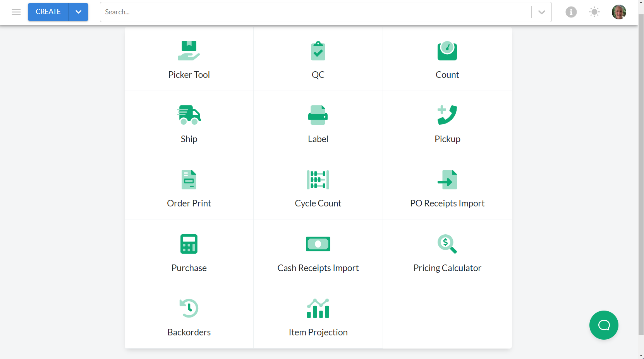Click inside the Search field
Image resolution: width=644 pixels, height=359 pixels.
pyautogui.click(x=271, y=12)
